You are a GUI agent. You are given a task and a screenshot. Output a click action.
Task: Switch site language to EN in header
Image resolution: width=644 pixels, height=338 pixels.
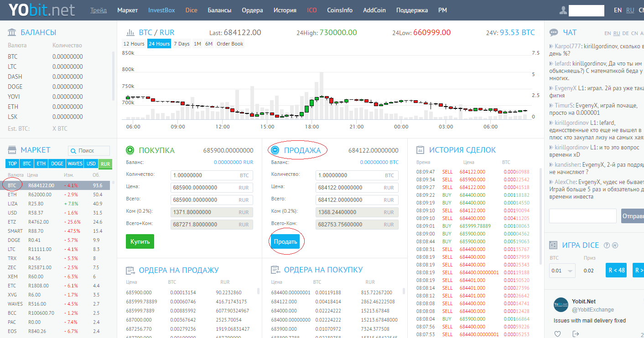click(618, 10)
